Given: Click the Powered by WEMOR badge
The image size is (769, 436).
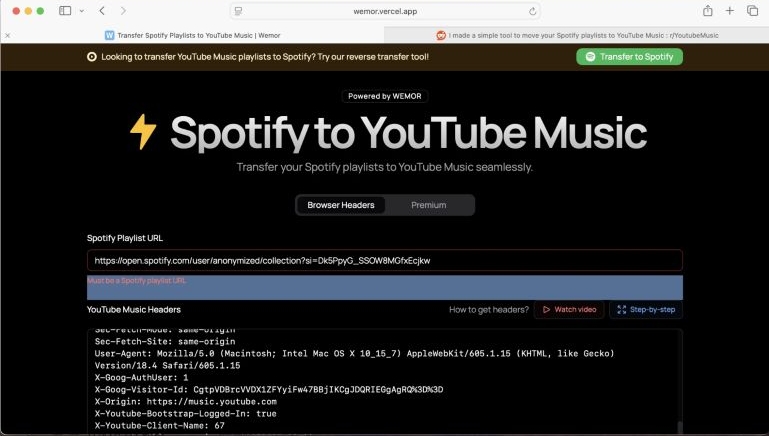Looking at the screenshot, I should click(x=384, y=96).
